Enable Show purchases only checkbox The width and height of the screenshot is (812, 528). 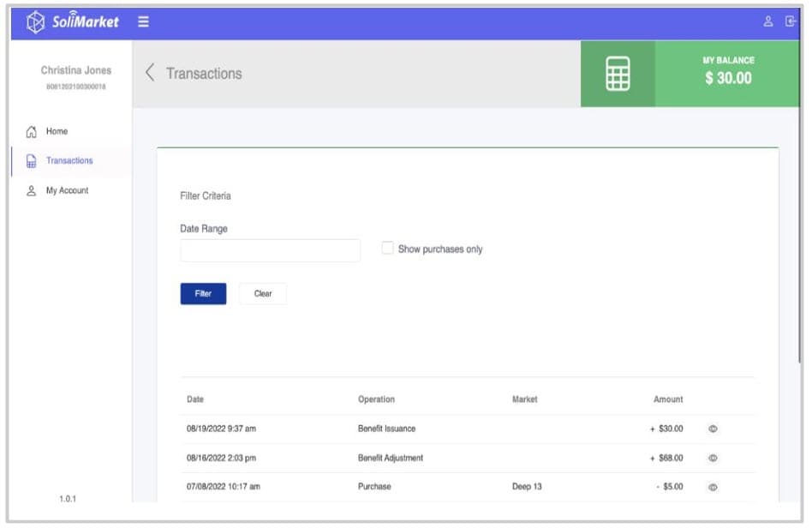coord(387,249)
